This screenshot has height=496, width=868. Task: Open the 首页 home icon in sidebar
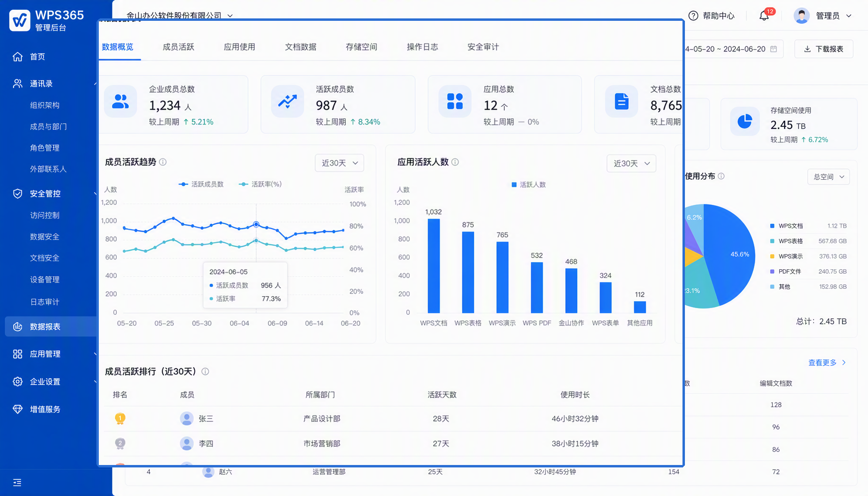[17, 57]
